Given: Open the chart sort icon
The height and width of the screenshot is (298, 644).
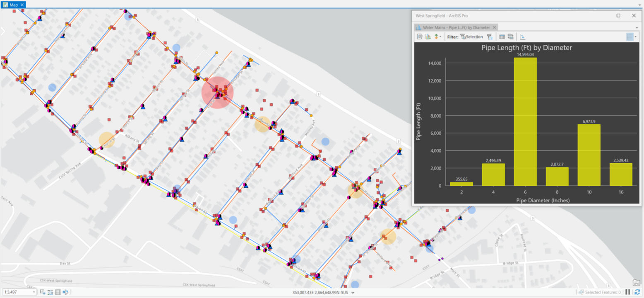Looking at the screenshot, I should tap(436, 36).
